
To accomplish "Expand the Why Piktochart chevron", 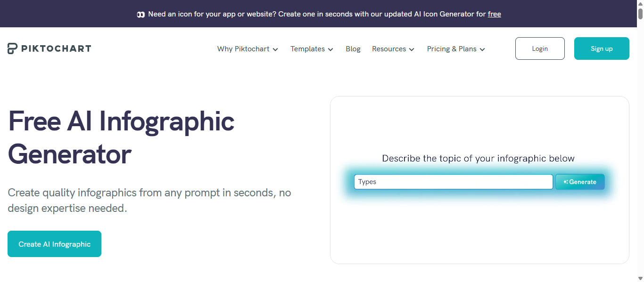I will coord(275,49).
